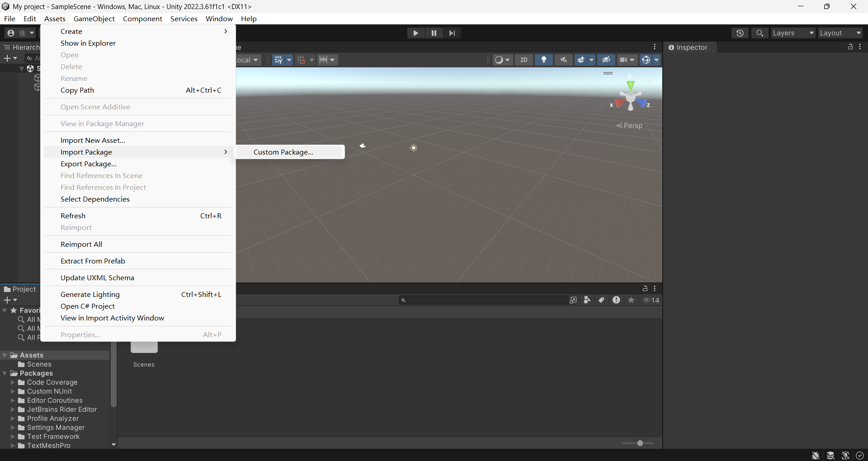Select Custom Package... submenu entry
The width and height of the screenshot is (868, 461).
[290, 152]
